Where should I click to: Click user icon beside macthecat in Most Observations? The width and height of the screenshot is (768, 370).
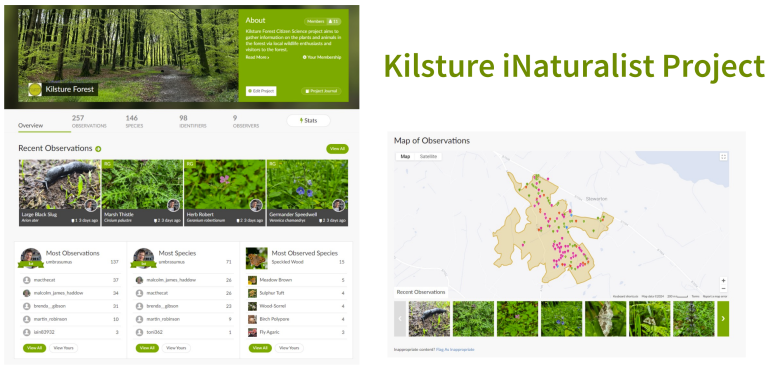pyautogui.click(x=26, y=280)
